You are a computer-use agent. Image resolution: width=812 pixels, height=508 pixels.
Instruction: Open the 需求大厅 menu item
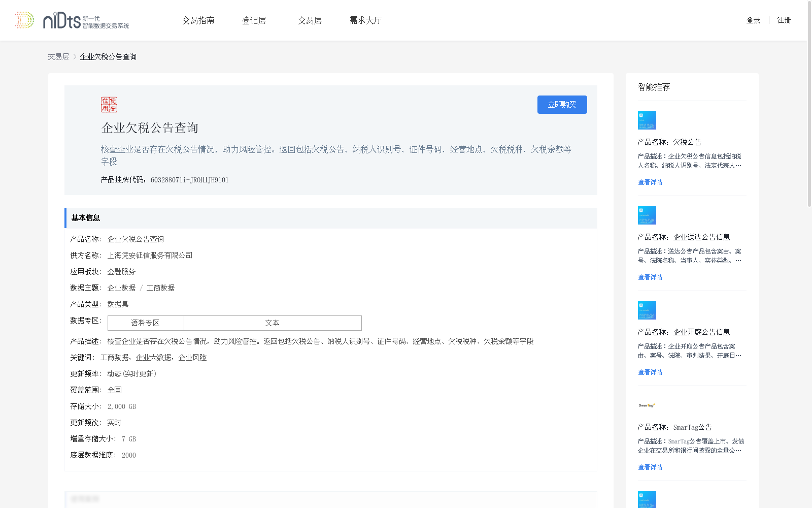365,20
